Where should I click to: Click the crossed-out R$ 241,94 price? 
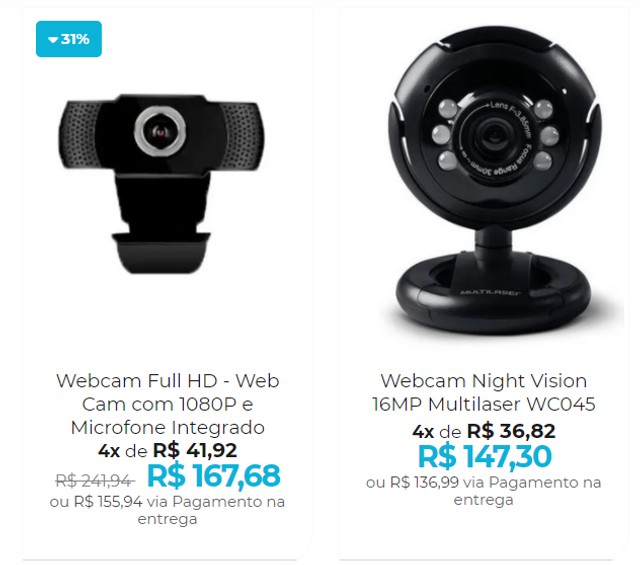tap(95, 480)
